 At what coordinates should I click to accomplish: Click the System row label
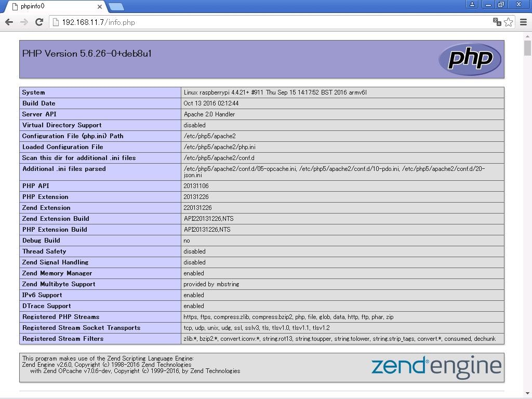[x=33, y=92]
